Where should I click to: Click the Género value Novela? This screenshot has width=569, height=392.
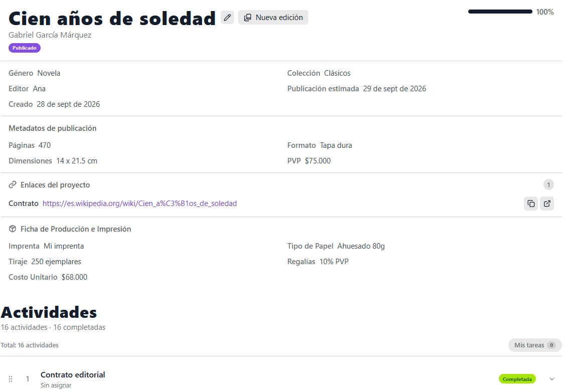point(49,73)
